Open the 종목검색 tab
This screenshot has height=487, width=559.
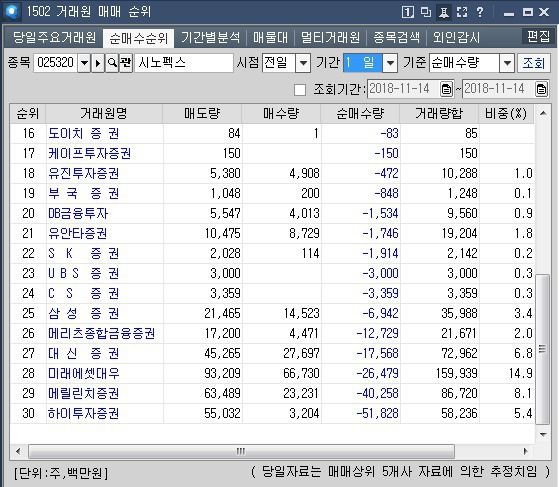coord(396,37)
